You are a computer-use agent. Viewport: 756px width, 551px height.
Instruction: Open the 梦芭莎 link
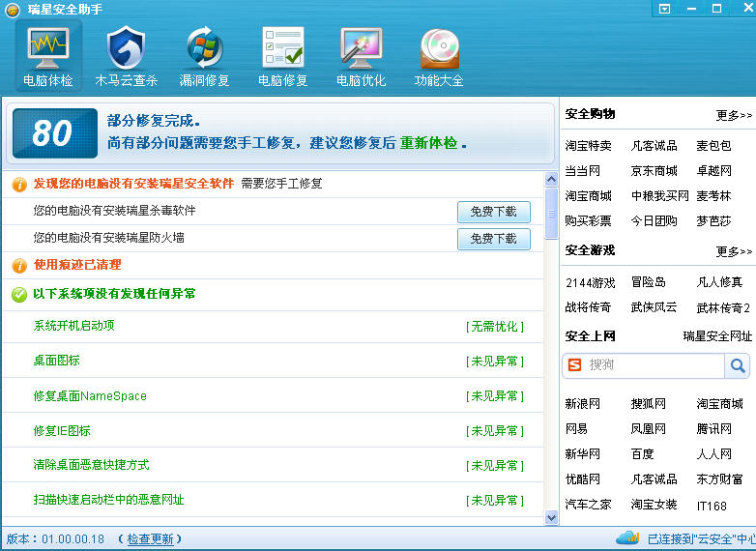coord(713,221)
